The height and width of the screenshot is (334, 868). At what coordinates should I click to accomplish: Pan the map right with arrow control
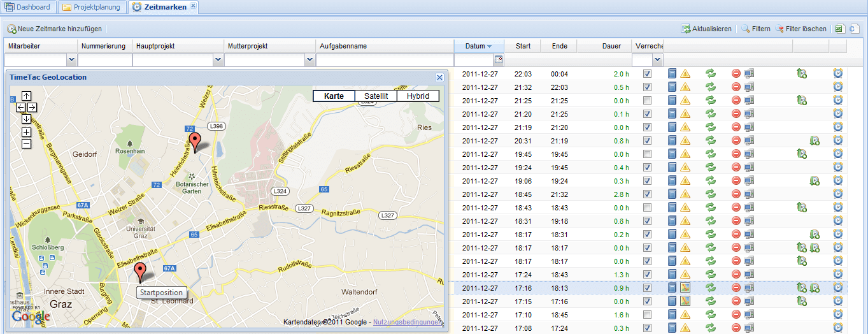click(31, 108)
